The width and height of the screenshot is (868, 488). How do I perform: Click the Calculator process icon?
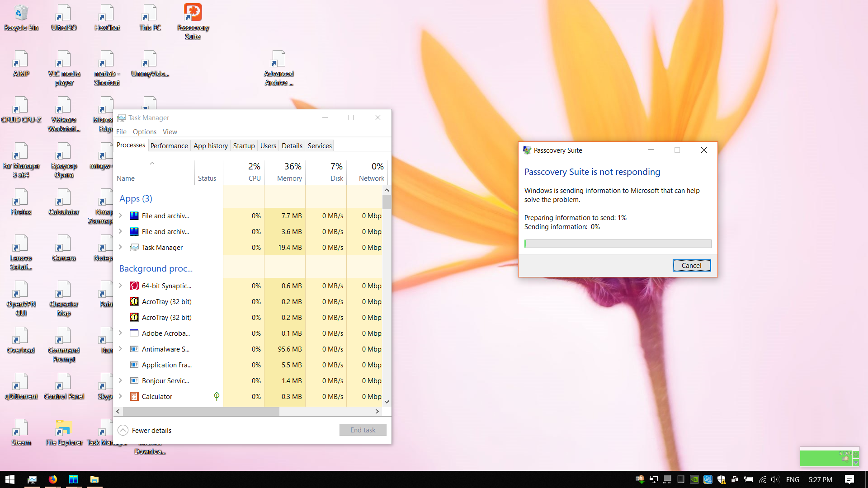[x=134, y=396]
